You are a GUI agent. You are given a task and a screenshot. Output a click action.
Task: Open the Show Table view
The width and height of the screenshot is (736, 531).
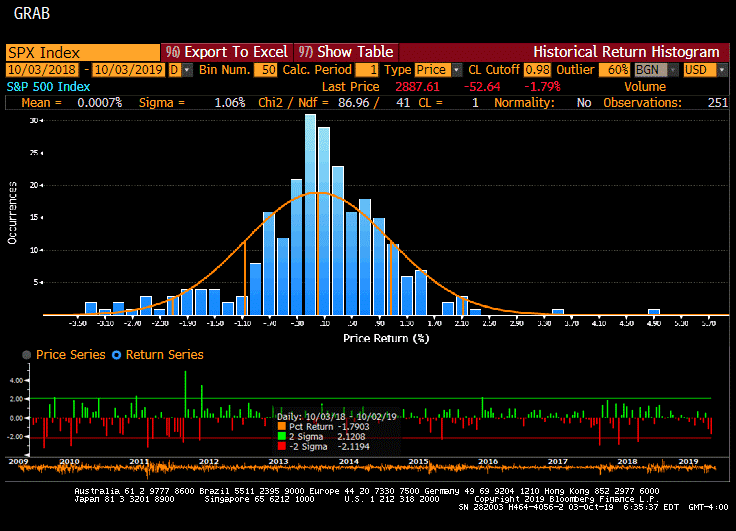click(346, 52)
